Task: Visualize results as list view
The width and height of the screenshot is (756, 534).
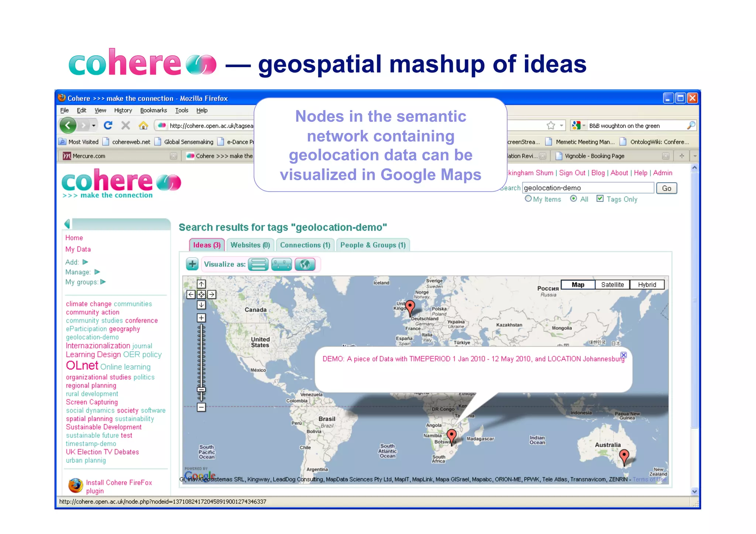Action: [x=258, y=264]
